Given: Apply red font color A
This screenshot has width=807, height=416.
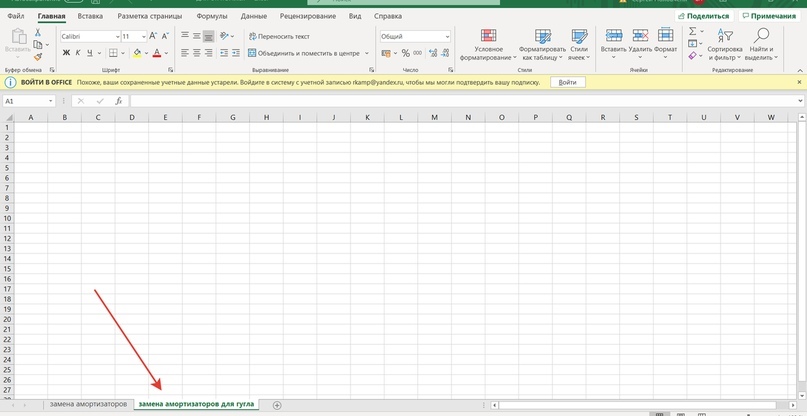Looking at the screenshot, I should click(156, 53).
